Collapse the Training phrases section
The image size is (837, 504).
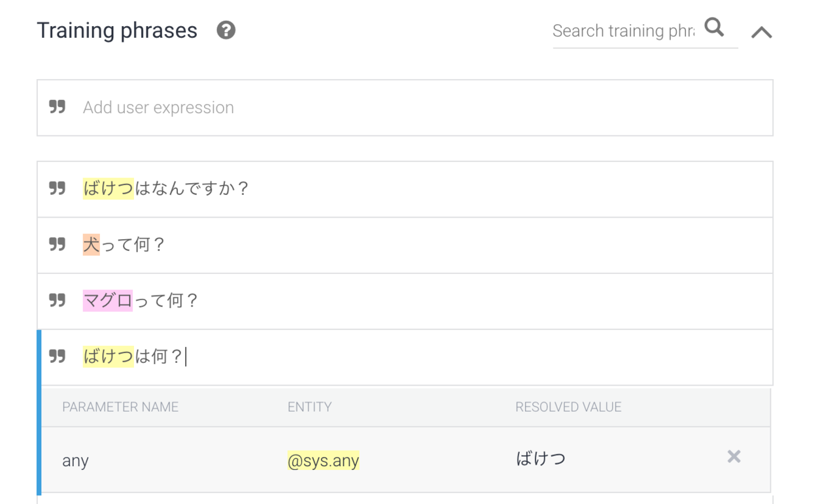[x=762, y=32]
